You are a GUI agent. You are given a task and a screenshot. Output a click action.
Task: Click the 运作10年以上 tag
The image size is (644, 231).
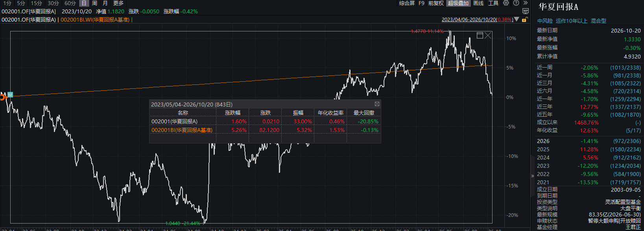pyautogui.click(x=572, y=21)
